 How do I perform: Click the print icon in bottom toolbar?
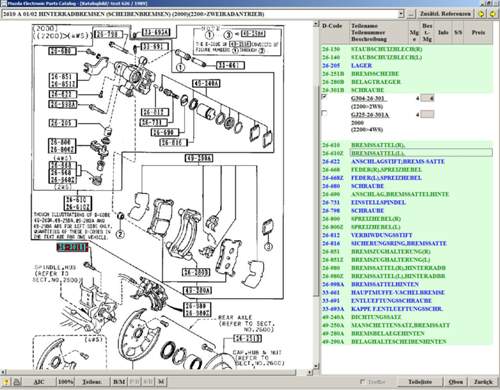coord(17,382)
